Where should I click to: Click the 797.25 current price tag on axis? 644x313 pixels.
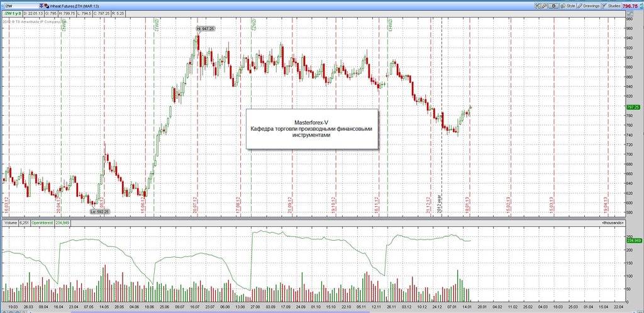(x=634, y=107)
